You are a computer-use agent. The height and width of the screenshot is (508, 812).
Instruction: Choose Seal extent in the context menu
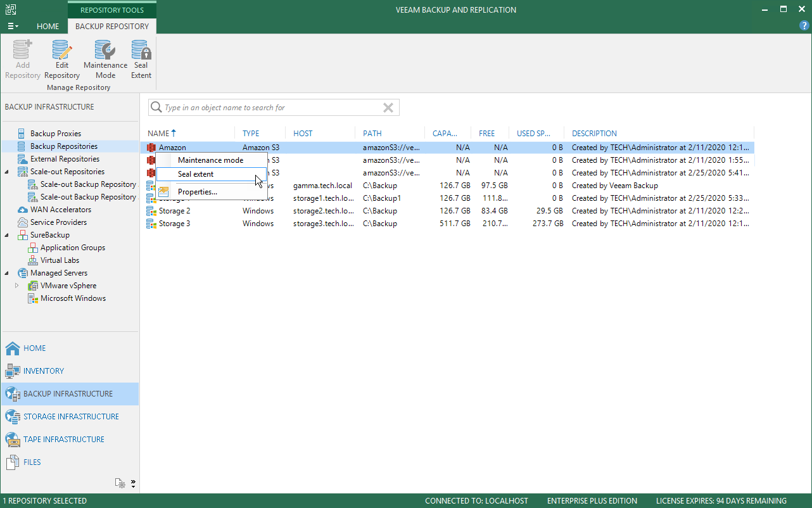tap(212, 174)
